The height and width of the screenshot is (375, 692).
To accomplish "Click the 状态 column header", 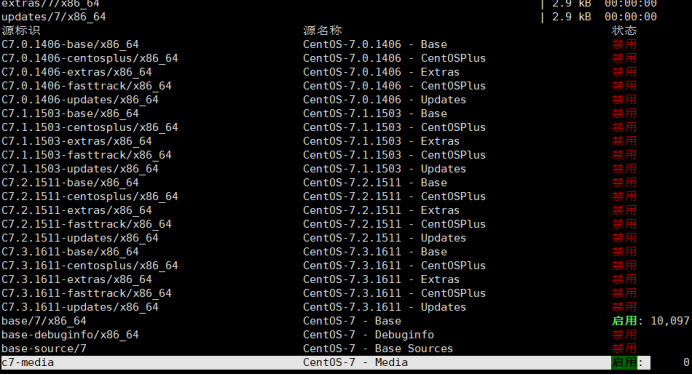I will pyautogui.click(x=624, y=30).
